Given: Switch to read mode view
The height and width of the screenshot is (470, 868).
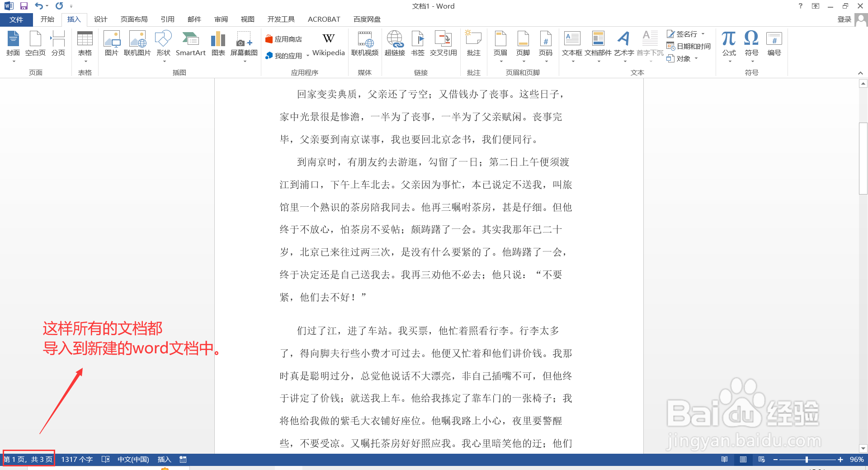Looking at the screenshot, I should click(724, 460).
